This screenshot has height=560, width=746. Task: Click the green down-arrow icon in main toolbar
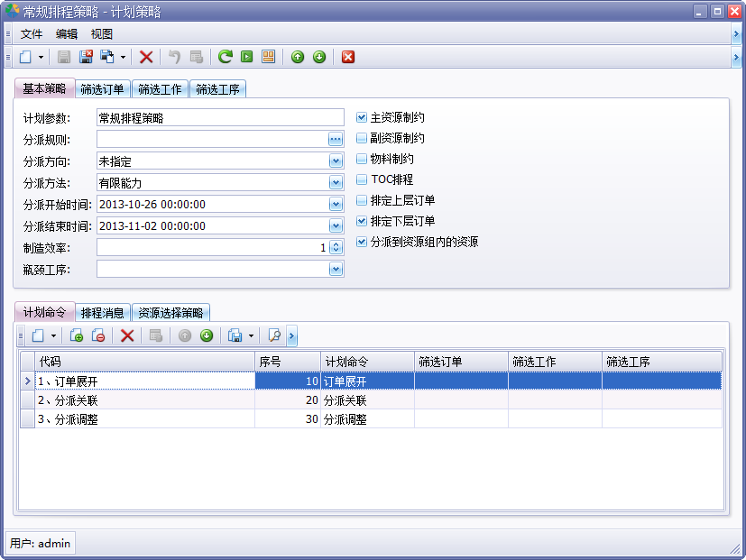pos(319,57)
